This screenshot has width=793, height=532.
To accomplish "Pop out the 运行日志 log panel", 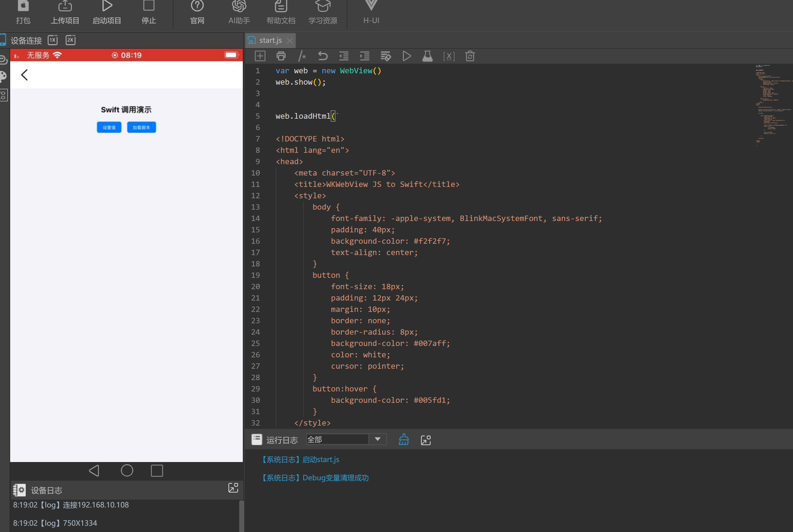I will pyautogui.click(x=426, y=440).
